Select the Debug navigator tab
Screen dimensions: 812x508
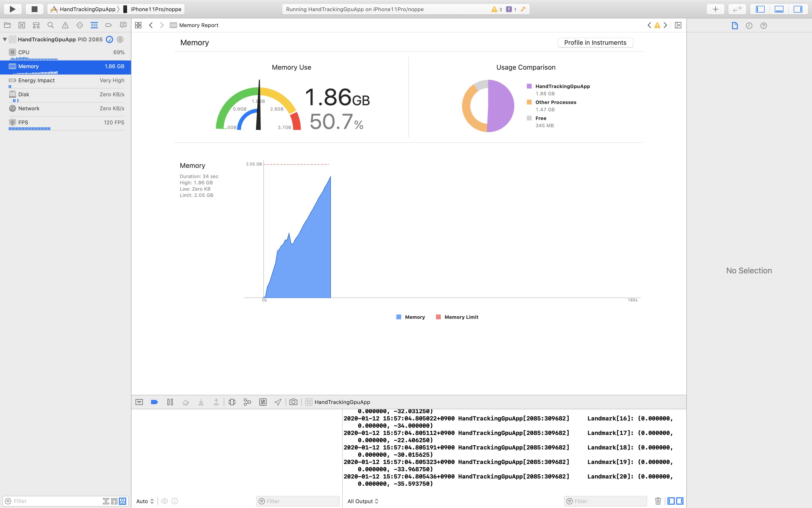pos(94,25)
